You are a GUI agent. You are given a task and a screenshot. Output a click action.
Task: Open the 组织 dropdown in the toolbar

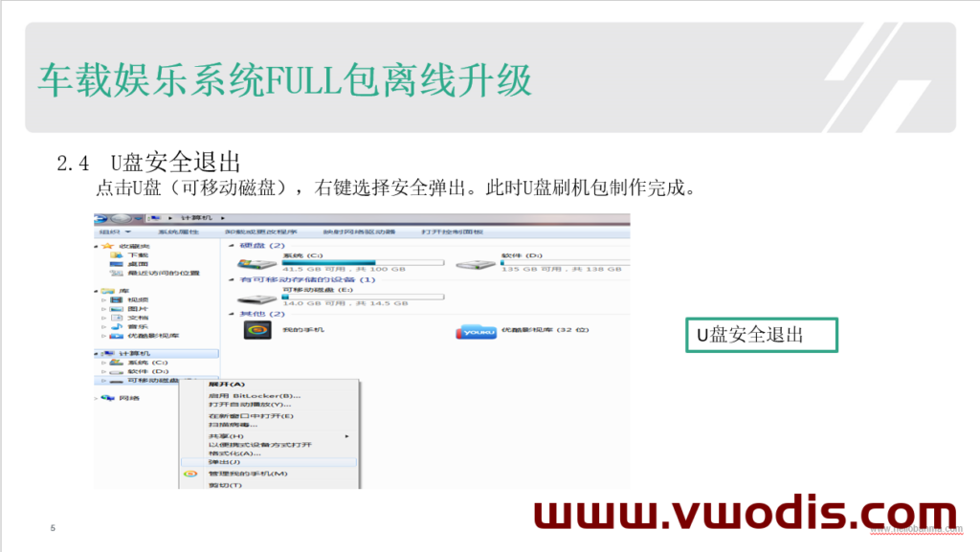click(115, 232)
